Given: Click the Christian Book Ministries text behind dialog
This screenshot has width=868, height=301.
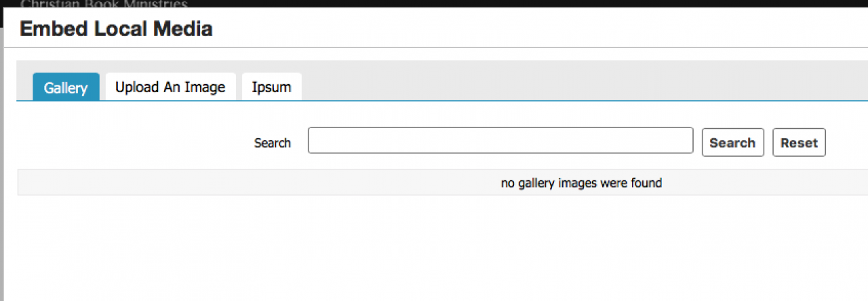Looking at the screenshot, I should (x=104, y=4).
